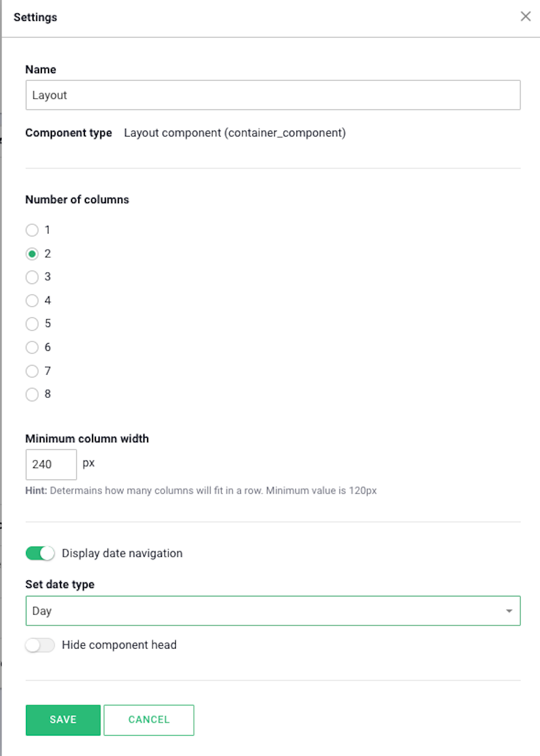Click the dropdown arrow beside Day

pos(509,611)
